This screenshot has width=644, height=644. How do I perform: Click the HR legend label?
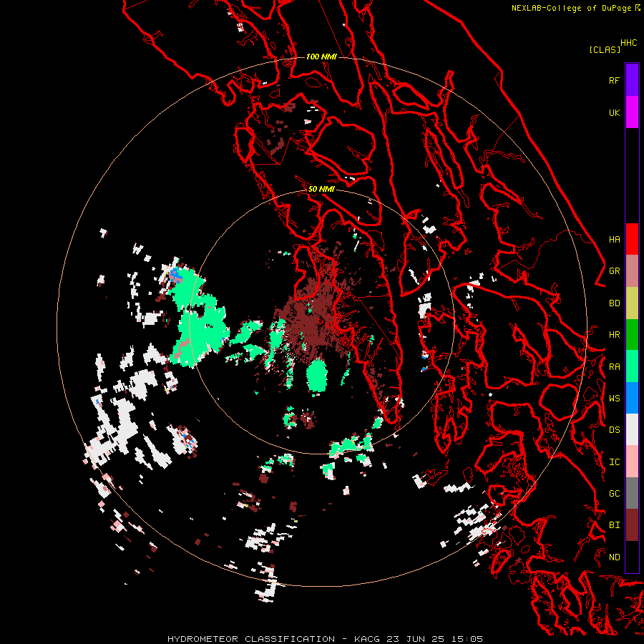[614, 335]
